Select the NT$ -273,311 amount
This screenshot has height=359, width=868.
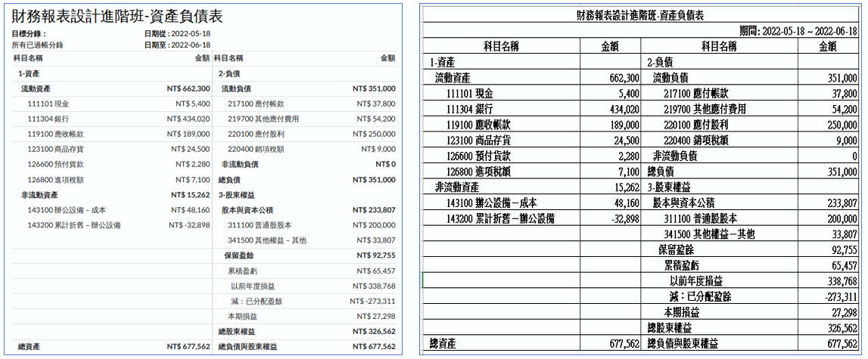(373, 301)
